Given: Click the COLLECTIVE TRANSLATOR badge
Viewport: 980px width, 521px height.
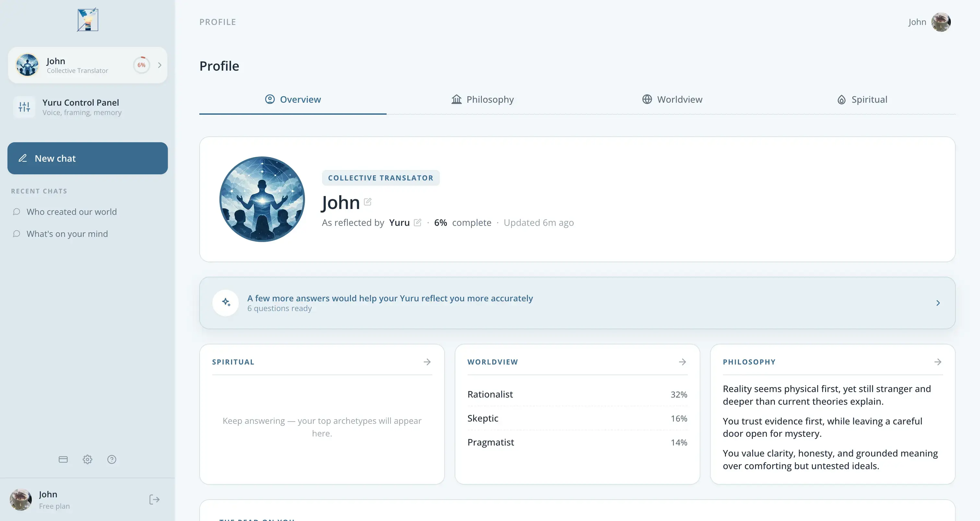Looking at the screenshot, I should coord(381,178).
